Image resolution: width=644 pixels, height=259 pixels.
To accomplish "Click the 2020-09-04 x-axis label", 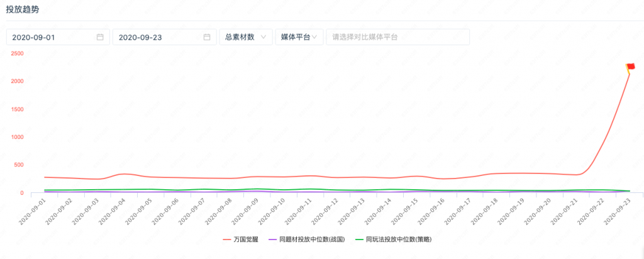I will coord(112,211).
